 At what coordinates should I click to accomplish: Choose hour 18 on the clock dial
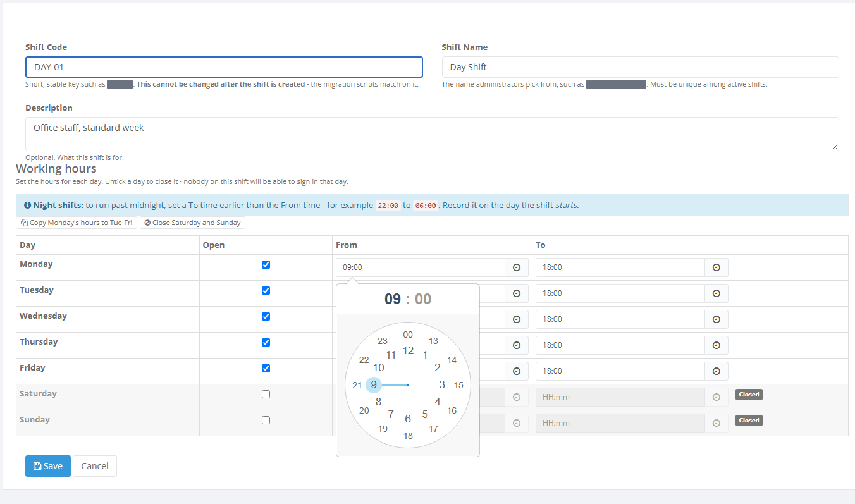[408, 436]
